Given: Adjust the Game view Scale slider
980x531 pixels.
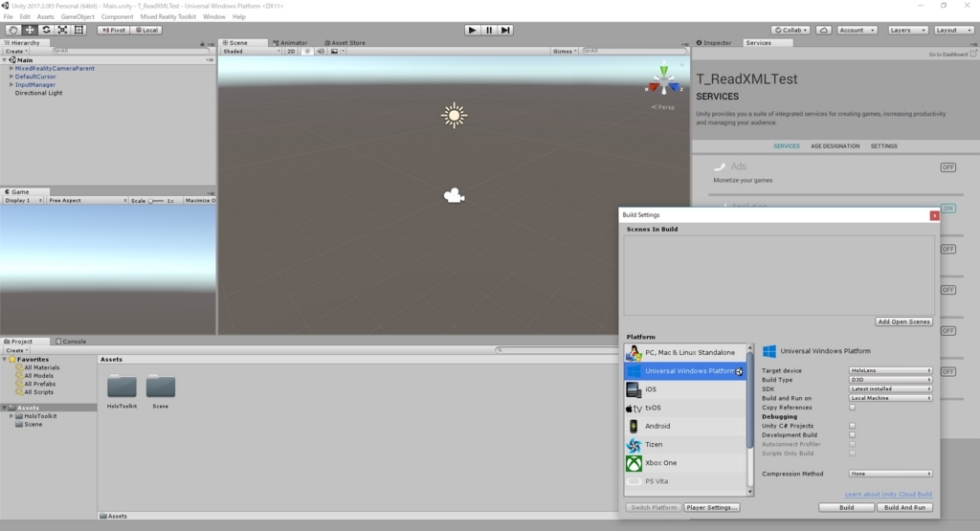Looking at the screenshot, I should tap(156, 201).
